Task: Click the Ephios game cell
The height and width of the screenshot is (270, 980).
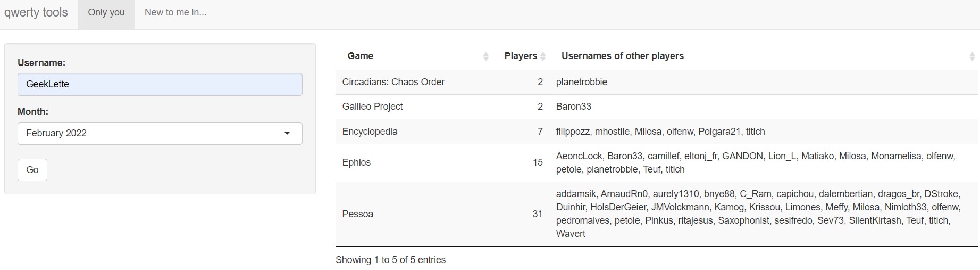Action: click(356, 162)
